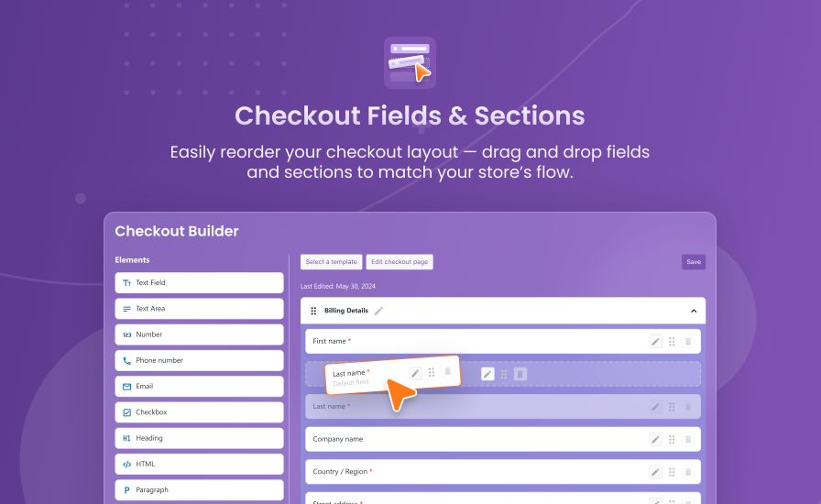Collapse the Billing Details section chevron
Image resolution: width=821 pixels, height=504 pixels.
(694, 311)
